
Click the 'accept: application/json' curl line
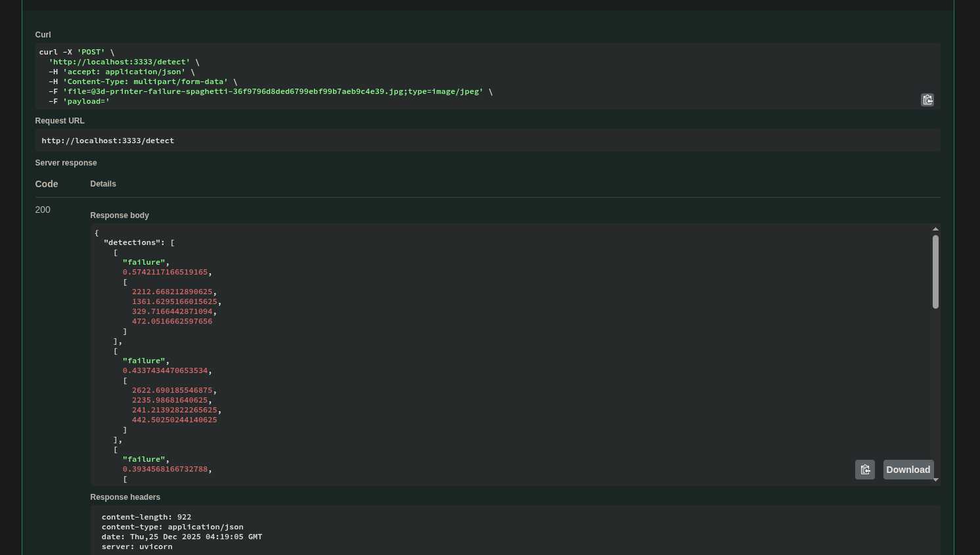point(122,72)
